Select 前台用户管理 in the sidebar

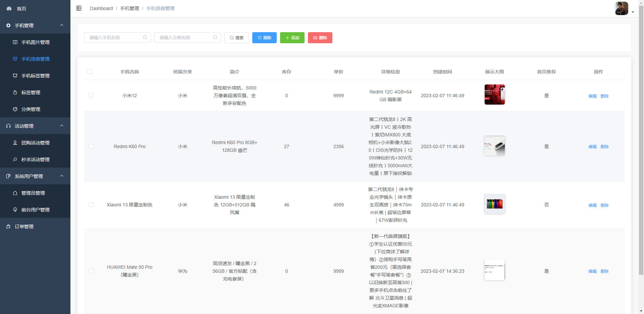click(x=35, y=209)
